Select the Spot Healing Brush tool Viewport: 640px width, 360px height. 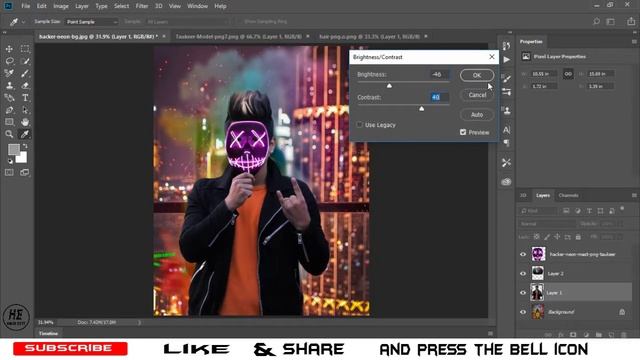pos(9,73)
